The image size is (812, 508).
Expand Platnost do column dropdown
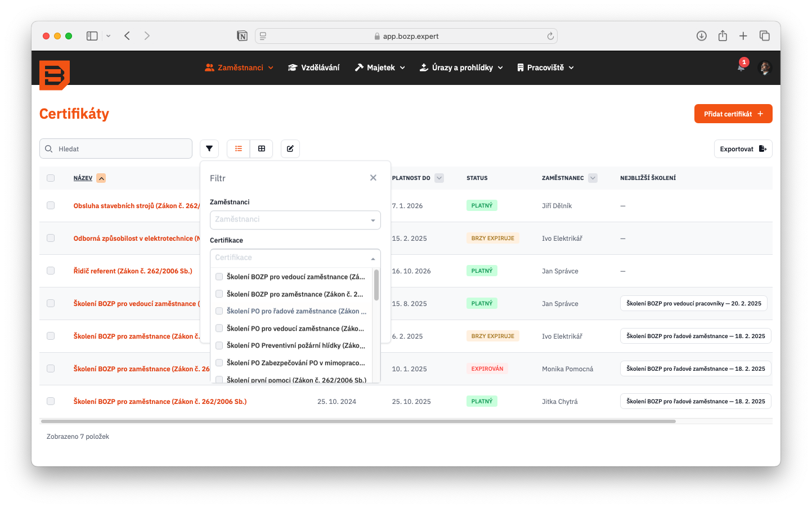coord(439,178)
